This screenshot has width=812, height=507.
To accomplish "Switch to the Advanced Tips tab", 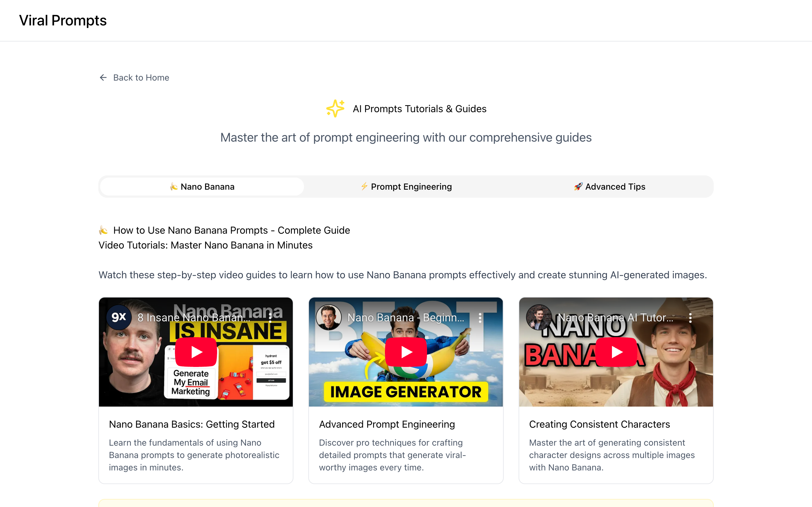I will tap(609, 187).
